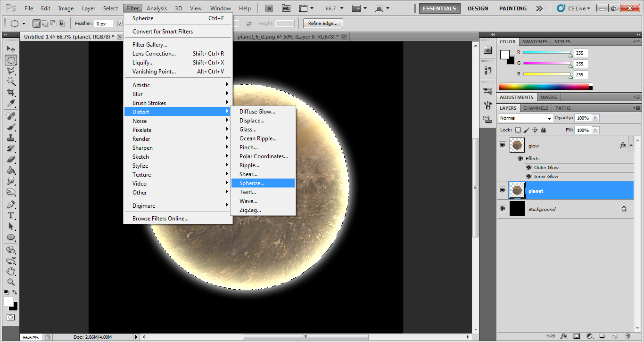Switch to the Channels tab

click(536, 108)
